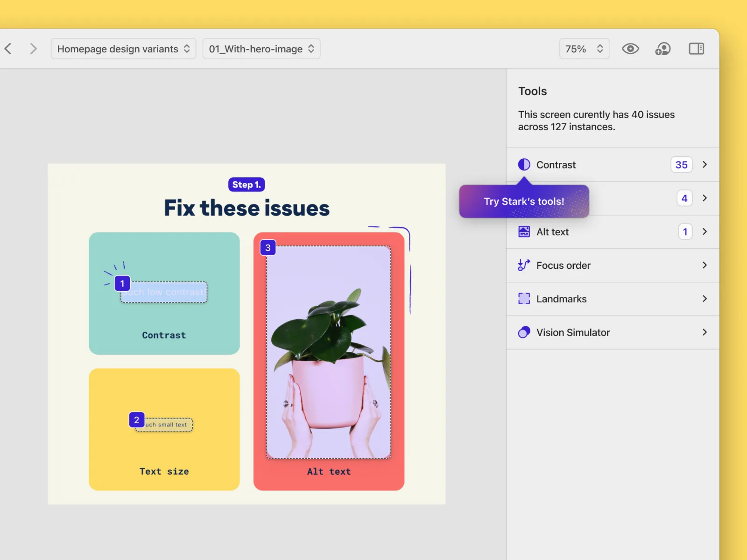747x560 pixels.
Task: Click the 35 issues badge for Contrast
Action: point(681,165)
